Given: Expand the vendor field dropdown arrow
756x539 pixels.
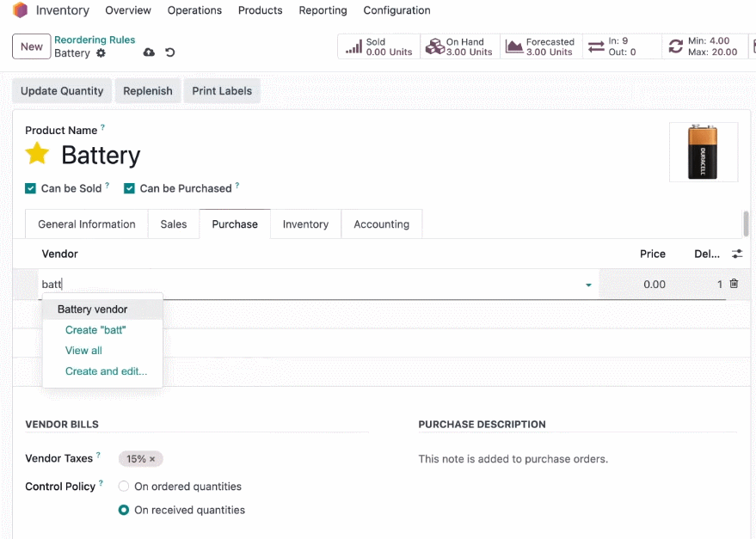Looking at the screenshot, I should point(588,285).
